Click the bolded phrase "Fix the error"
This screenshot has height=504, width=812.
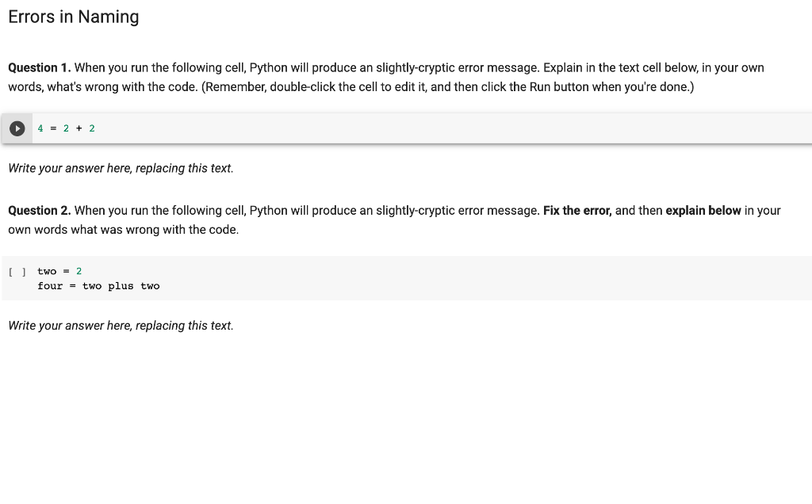(x=577, y=211)
